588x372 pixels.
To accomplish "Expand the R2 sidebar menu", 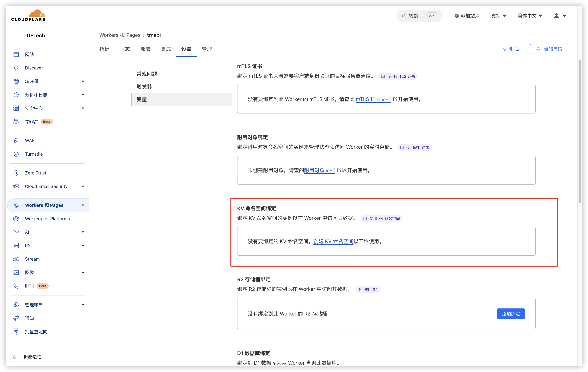I will pos(83,246).
